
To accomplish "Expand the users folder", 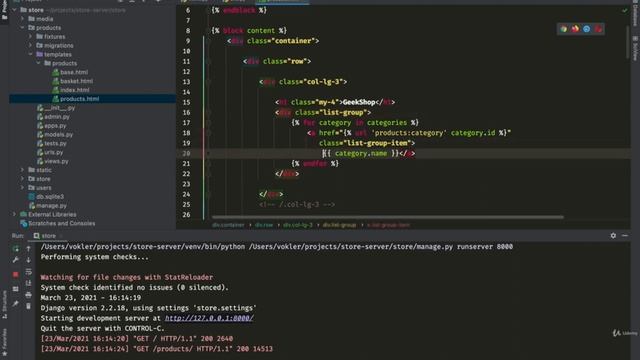I will (22, 188).
